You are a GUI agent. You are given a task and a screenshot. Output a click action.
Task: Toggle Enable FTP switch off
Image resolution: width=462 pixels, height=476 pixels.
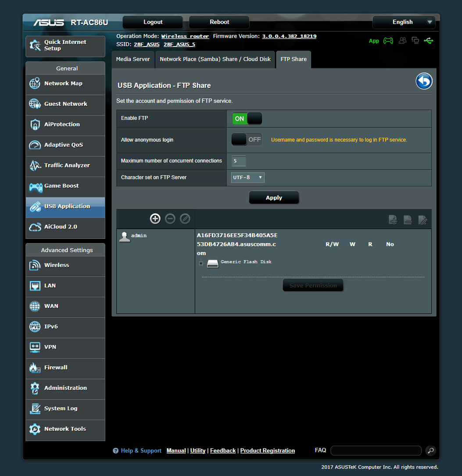tap(247, 119)
